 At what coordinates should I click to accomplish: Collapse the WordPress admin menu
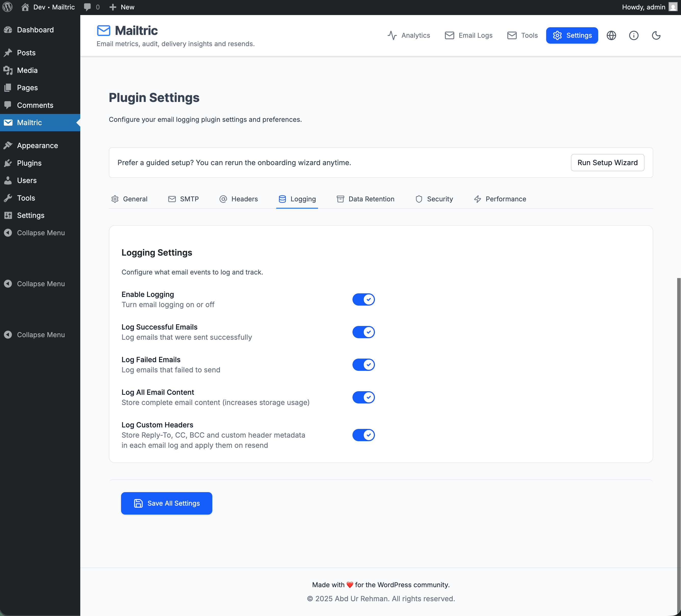[41, 233]
